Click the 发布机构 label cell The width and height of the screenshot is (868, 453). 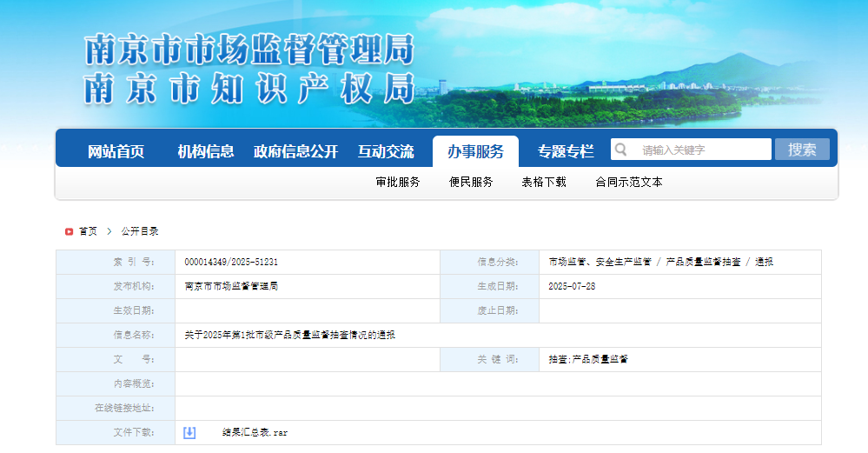[116, 286]
